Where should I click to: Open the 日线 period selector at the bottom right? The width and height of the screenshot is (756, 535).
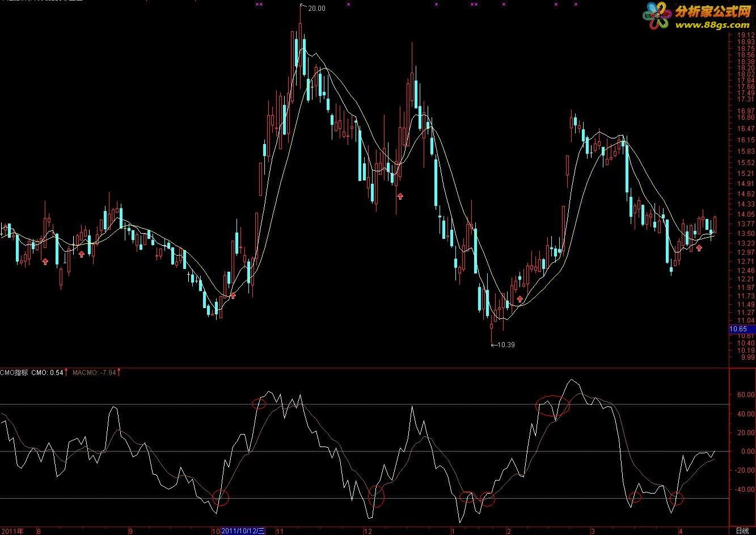pyautogui.click(x=742, y=531)
